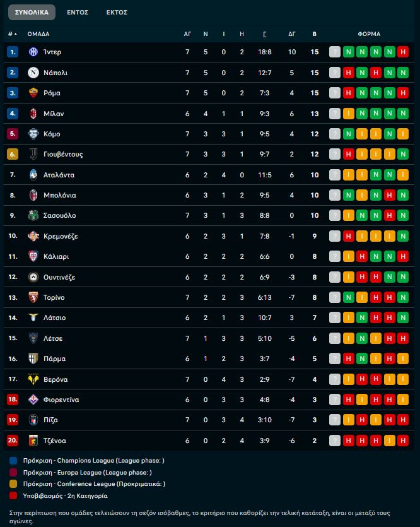This screenshot has width=420, height=527.
Task: Click Inter's latest red H form badge
Action: point(403,52)
